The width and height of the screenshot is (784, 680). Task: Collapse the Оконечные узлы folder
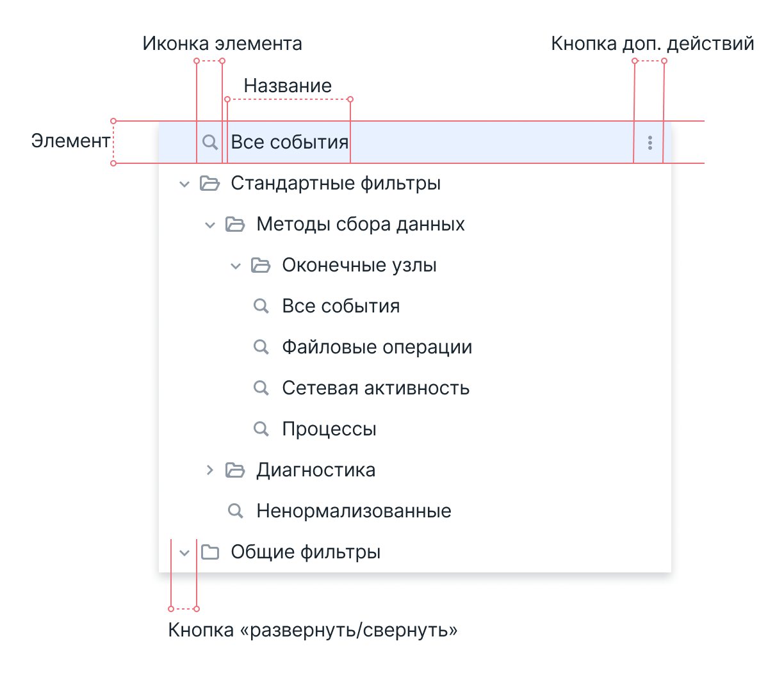point(236,265)
